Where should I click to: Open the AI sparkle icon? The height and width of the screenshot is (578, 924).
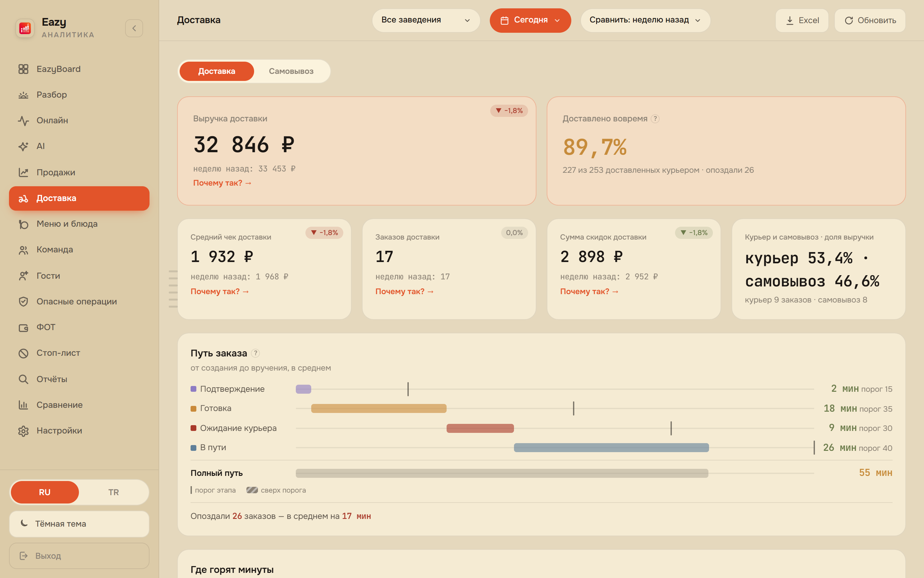point(23,146)
